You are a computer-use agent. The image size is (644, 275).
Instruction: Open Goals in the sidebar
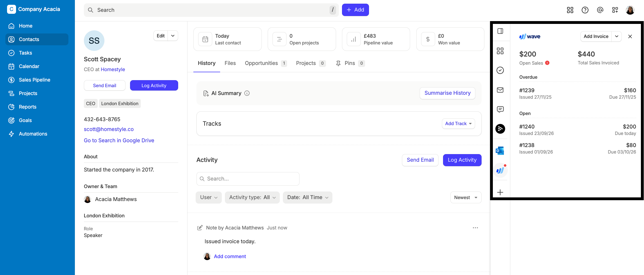(37, 120)
